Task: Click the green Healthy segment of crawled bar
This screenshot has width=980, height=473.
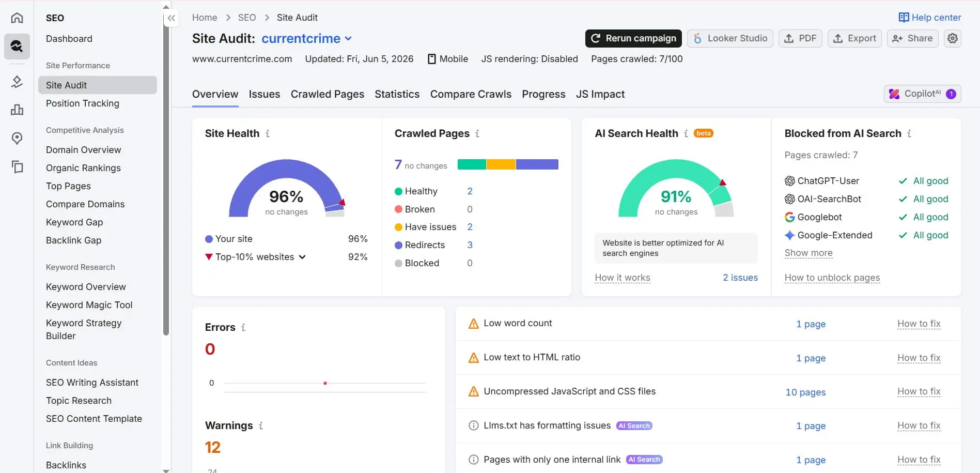Action: point(472,164)
